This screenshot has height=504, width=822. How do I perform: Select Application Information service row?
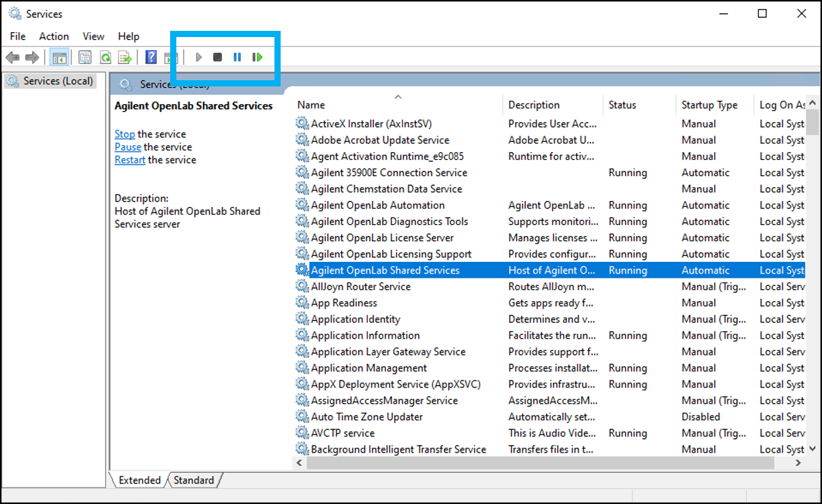tap(550, 335)
